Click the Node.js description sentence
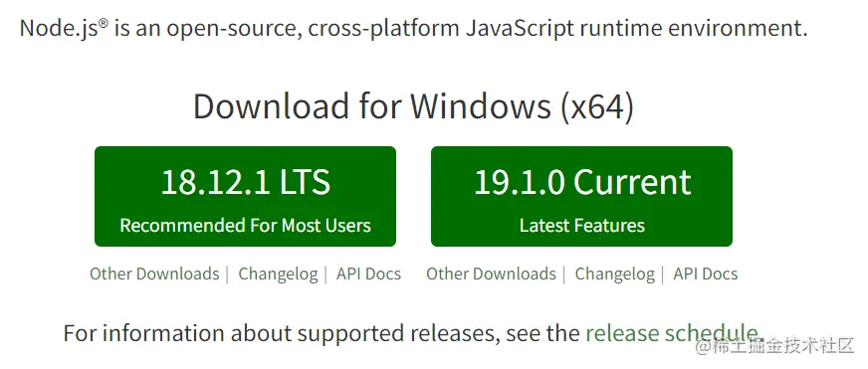 click(413, 28)
